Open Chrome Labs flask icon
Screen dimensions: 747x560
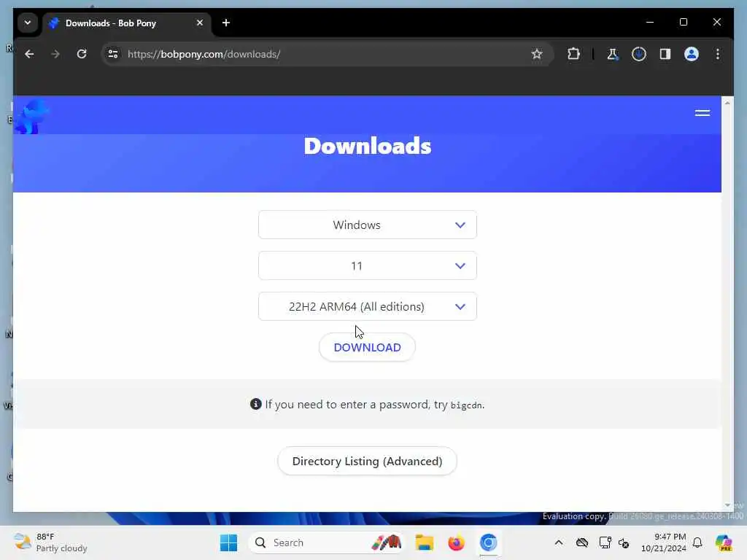[x=612, y=54]
